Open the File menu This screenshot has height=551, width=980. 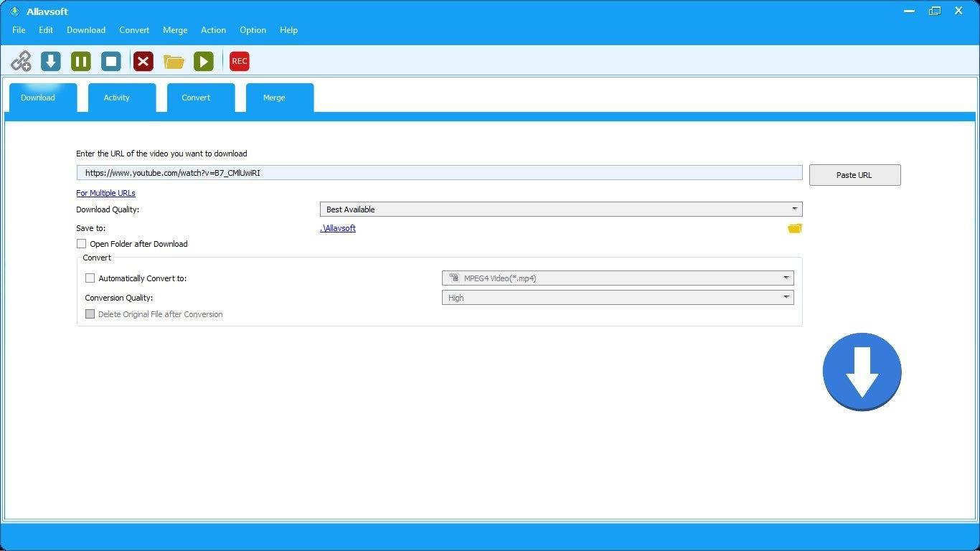(x=19, y=30)
